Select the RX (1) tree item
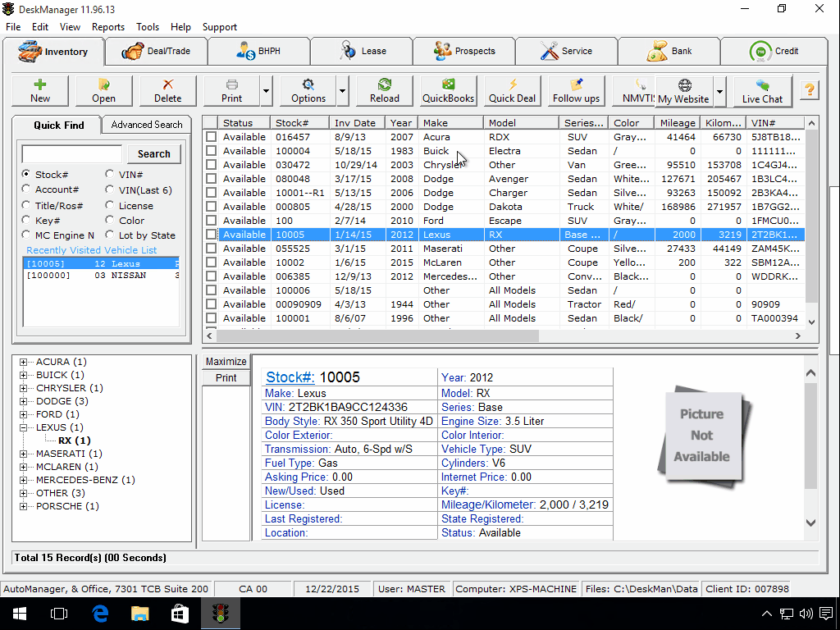Image resolution: width=840 pixels, height=630 pixels. [x=75, y=441]
